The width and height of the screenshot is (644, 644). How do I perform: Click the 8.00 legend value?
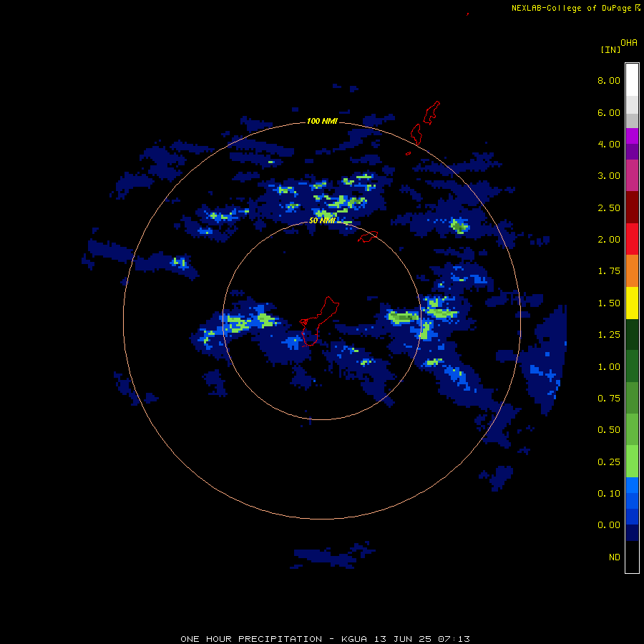pyautogui.click(x=609, y=80)
